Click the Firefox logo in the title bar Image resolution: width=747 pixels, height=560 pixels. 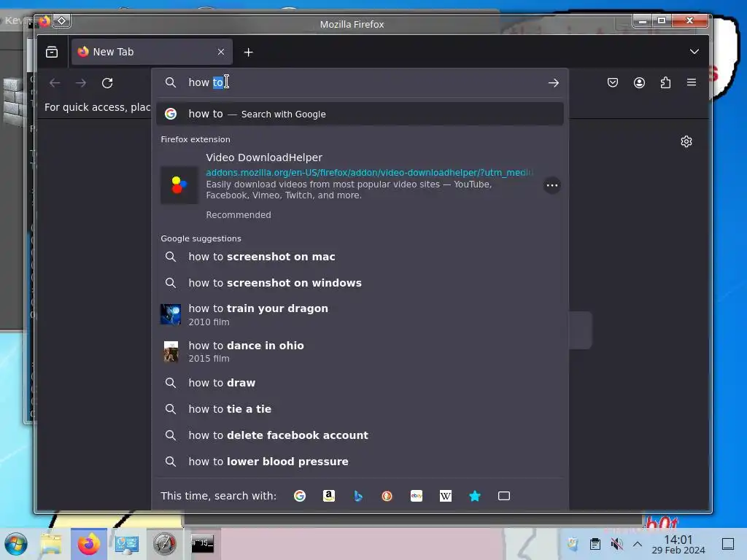(44, 21)
